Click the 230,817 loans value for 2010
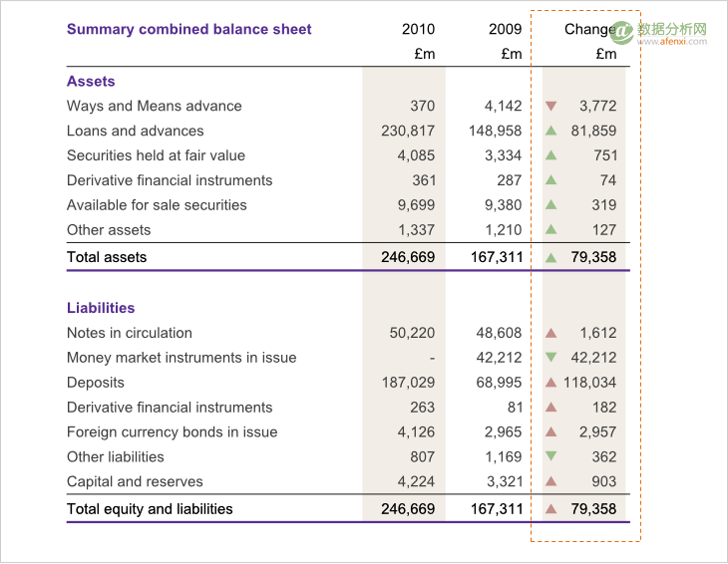Screen dimensions: 728x564 point(408,132)
